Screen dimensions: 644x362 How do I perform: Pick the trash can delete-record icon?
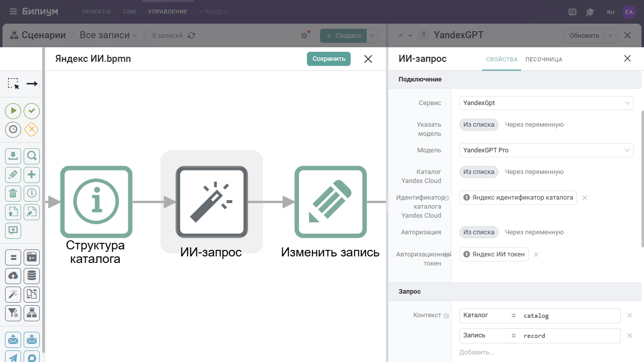[x=13, y=193]
